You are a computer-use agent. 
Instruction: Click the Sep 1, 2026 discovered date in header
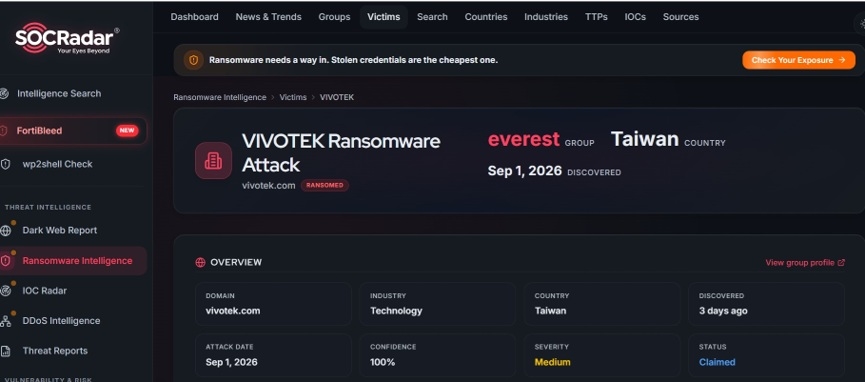[525, 171]
